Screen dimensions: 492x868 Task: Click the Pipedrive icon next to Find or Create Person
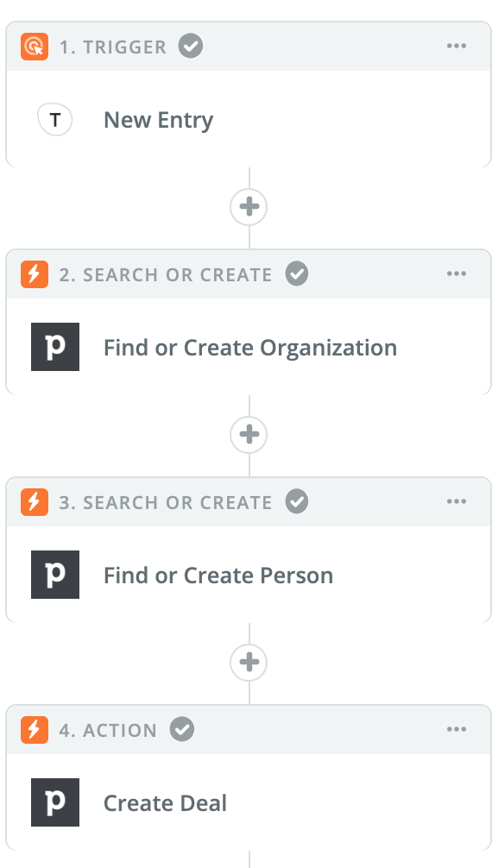[x=55, y=575]
